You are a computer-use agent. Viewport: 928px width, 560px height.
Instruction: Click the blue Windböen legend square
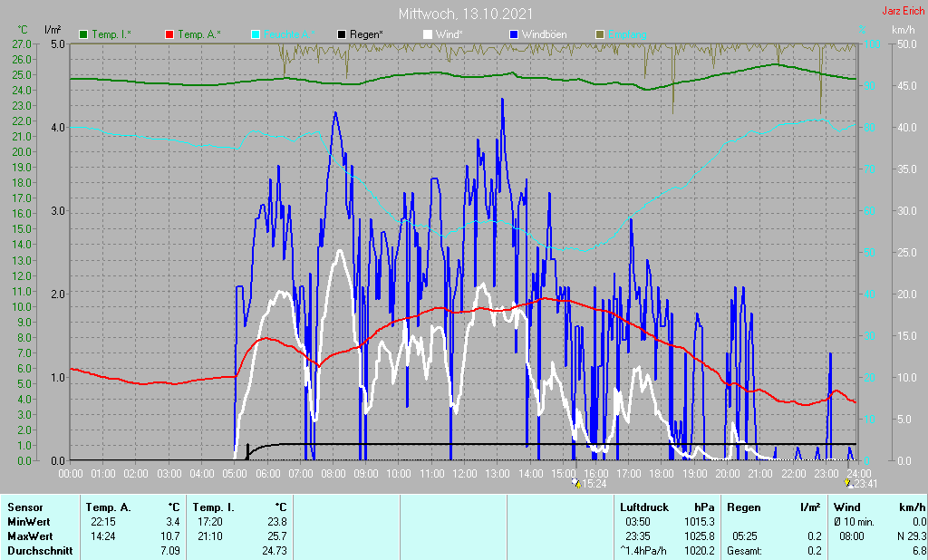click(514, 35)
